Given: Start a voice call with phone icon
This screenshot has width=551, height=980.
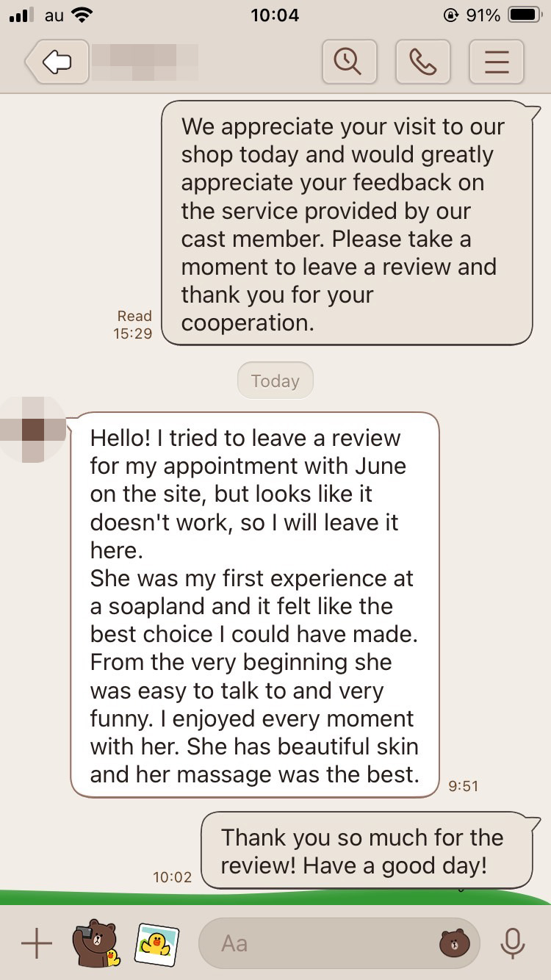Looking at the screenshot, I should coord(422,62).
